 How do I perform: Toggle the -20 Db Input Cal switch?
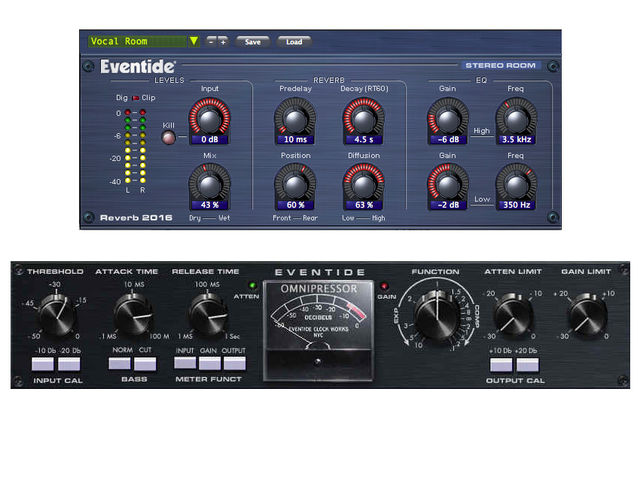point(69,364)
